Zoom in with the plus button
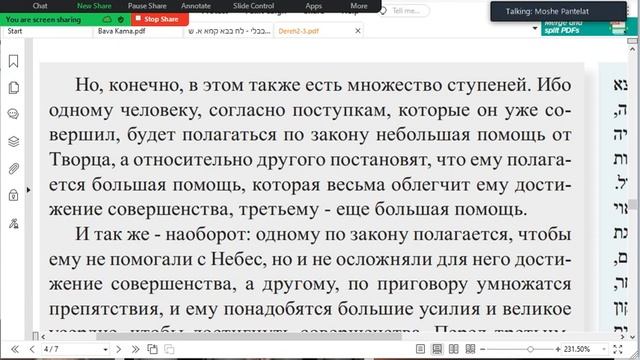Image resolution: width=640 pixels, height=360 pixels. click(558, 349)
